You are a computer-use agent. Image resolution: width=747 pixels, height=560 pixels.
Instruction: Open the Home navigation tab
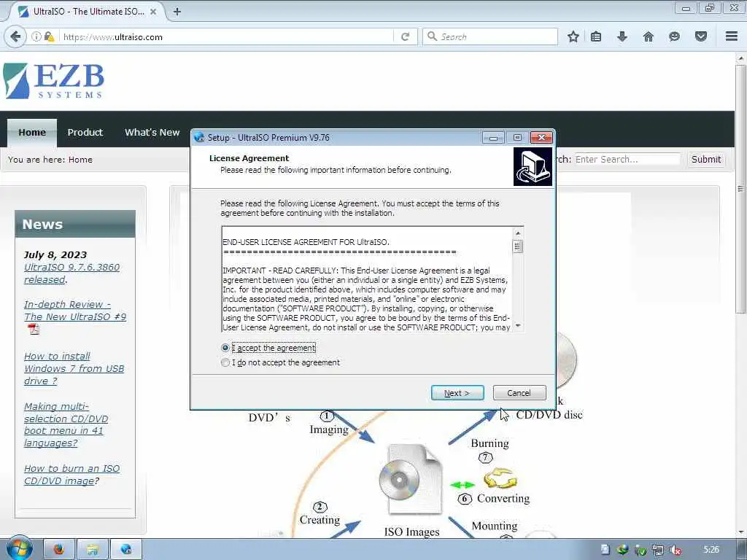point(32,133)
